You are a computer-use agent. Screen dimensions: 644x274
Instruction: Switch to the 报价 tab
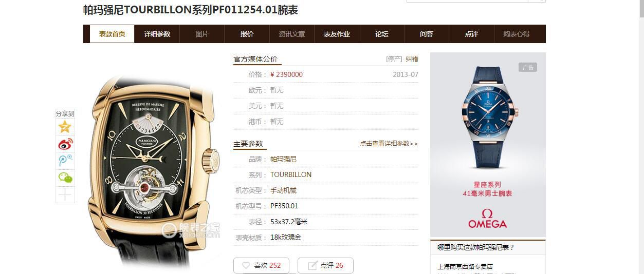coord(247,34)
